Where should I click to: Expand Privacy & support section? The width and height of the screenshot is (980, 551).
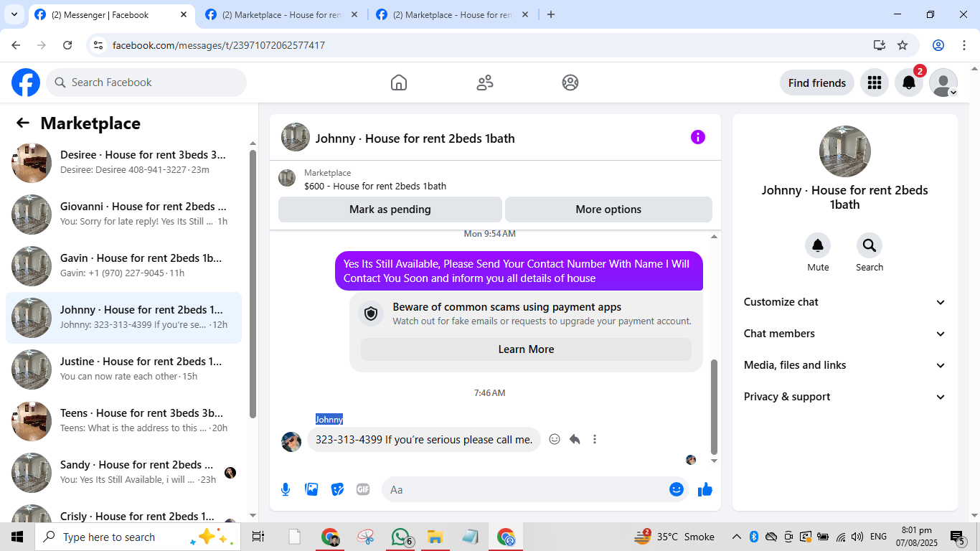point(845,397)
